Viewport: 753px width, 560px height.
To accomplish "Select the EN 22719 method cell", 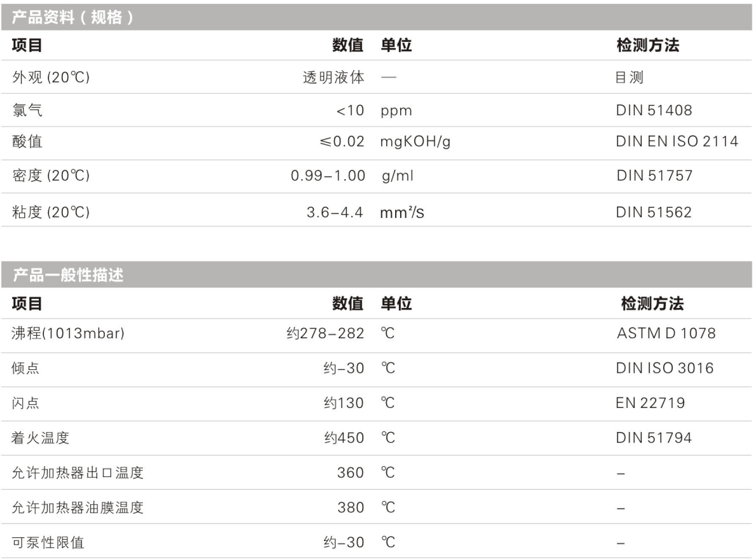I will [x=650, y=403].
